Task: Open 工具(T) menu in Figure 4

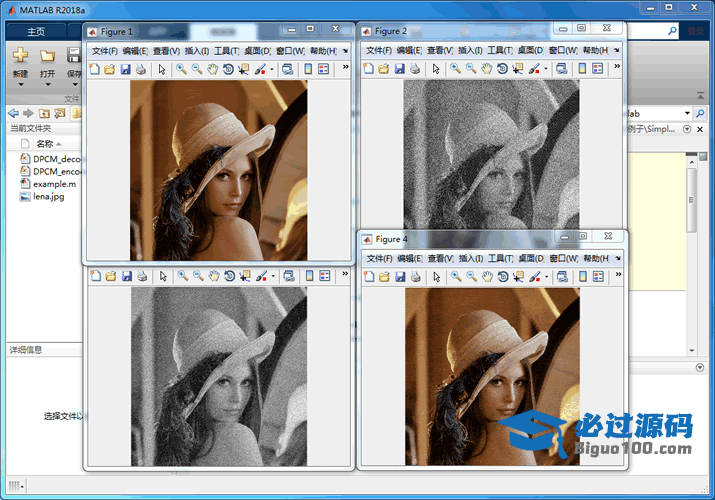Action: pos(500,258)
